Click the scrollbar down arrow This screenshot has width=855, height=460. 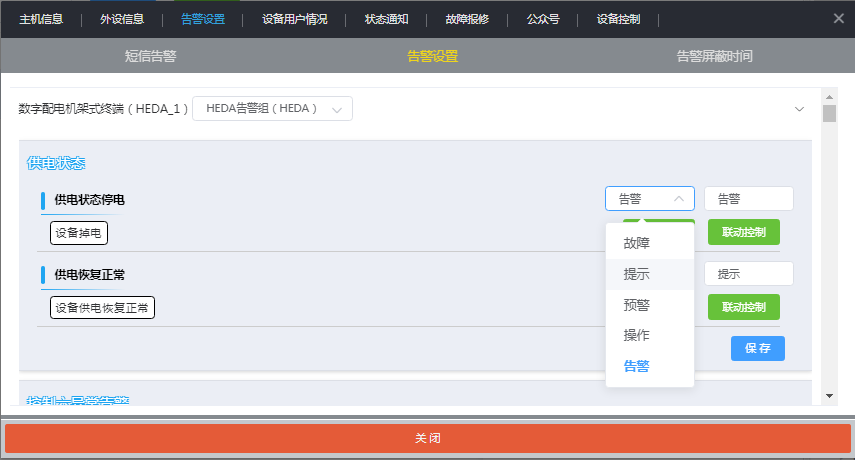coord(828,396)
